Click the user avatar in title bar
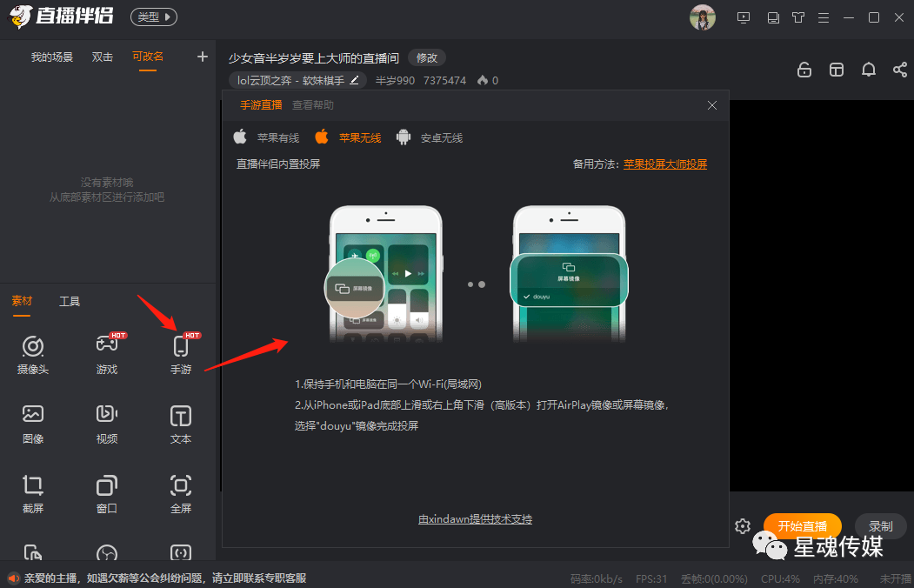Image resolution: width=914 pixels, height=588 pixels. [x=703, y=17]
